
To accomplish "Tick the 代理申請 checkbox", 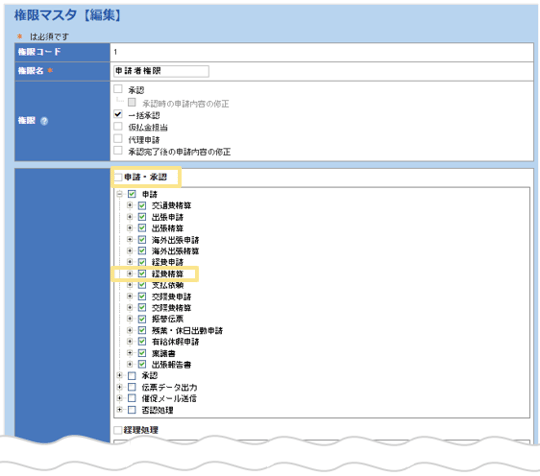I will coord(118,138).
